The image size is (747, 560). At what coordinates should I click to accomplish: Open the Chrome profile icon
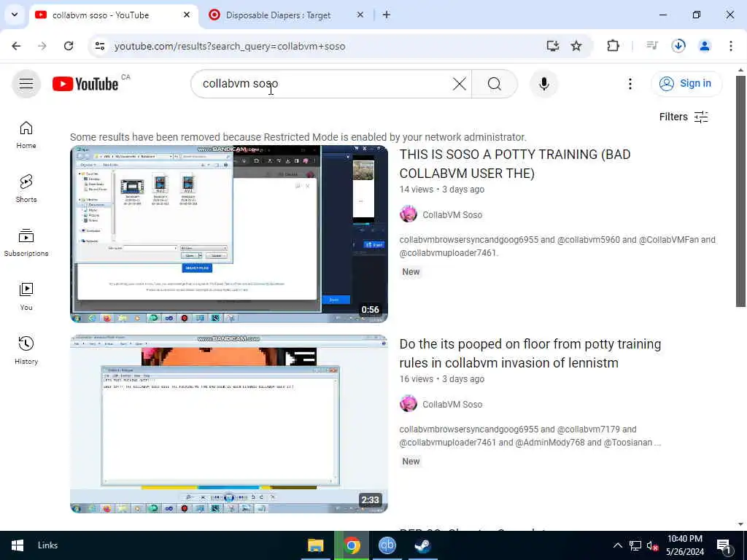(x=705, y=46)
